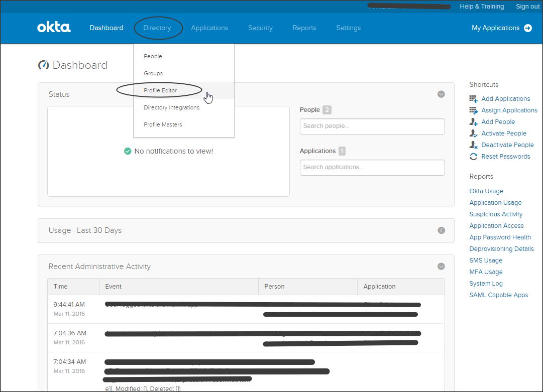
Task: Open the MFA Usage report
Action: click(x=486, y=272)
